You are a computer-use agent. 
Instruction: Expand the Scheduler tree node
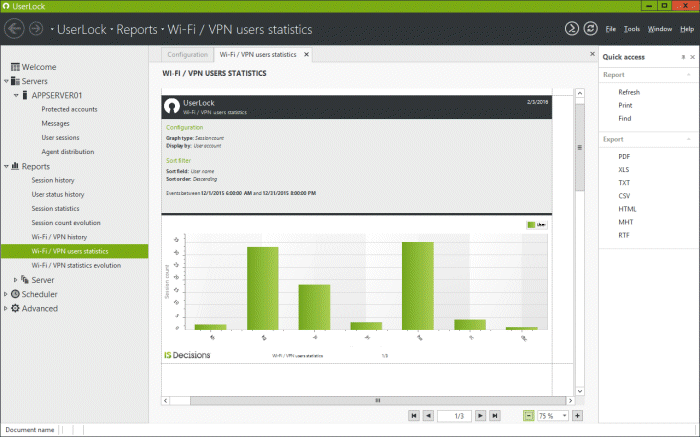[5, 294]
